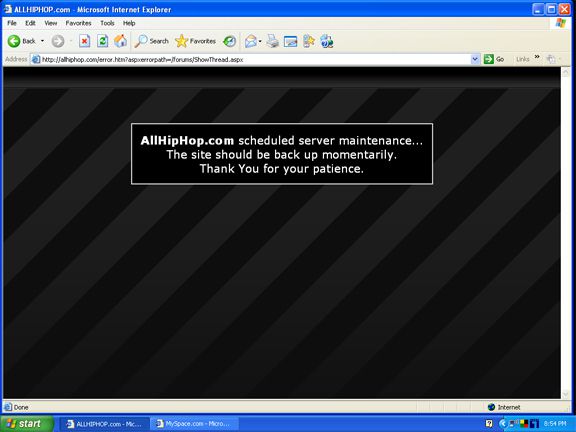This screenshot has height=432, width=576.
Task: Expand the Back button history dropdown arrow
Action: tap(42, 41)
